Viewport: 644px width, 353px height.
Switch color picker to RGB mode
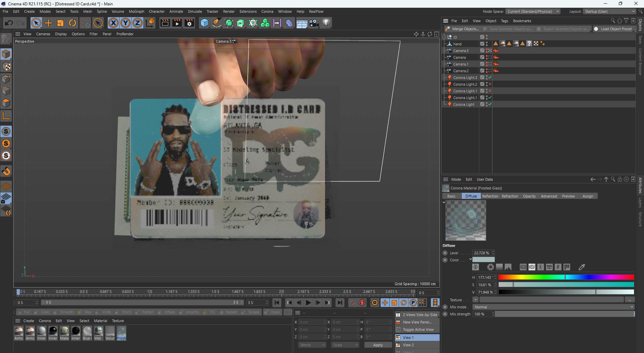point(523,267)
